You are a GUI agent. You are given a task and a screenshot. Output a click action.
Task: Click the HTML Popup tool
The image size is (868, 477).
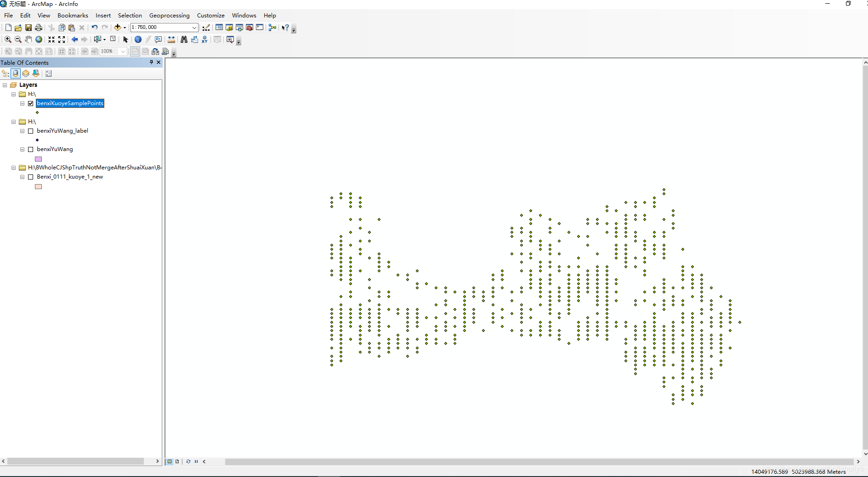point(159,39)
